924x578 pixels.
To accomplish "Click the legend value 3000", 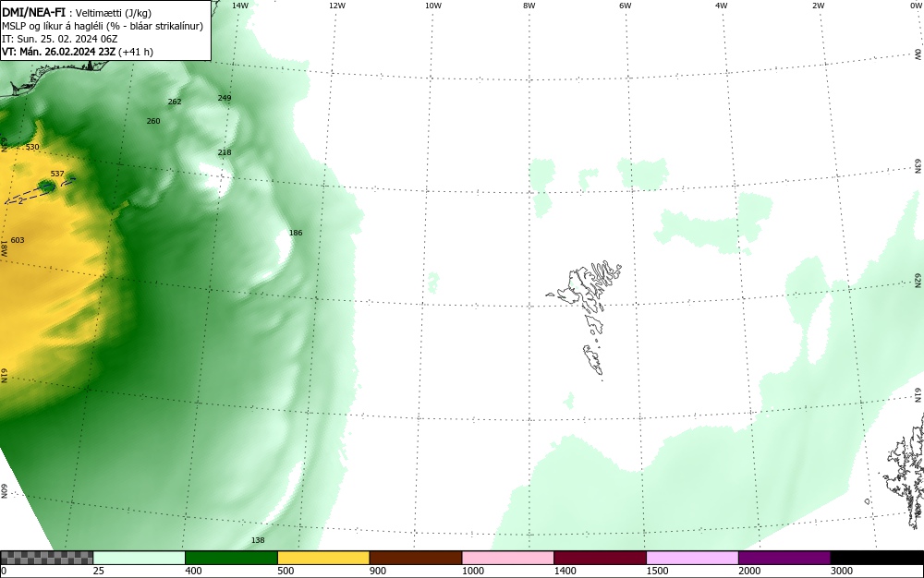I will point(842,571).
